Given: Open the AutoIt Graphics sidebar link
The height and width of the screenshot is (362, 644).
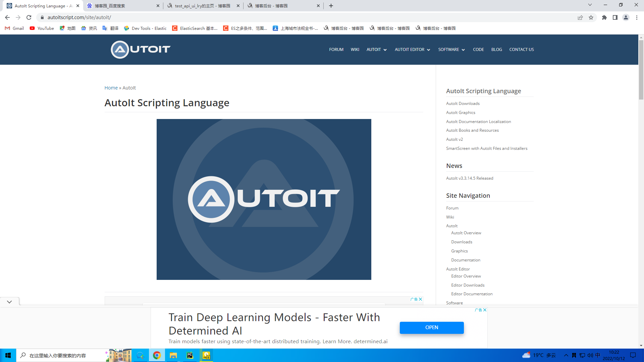Looking at the screenshot, I should [461, 113].
